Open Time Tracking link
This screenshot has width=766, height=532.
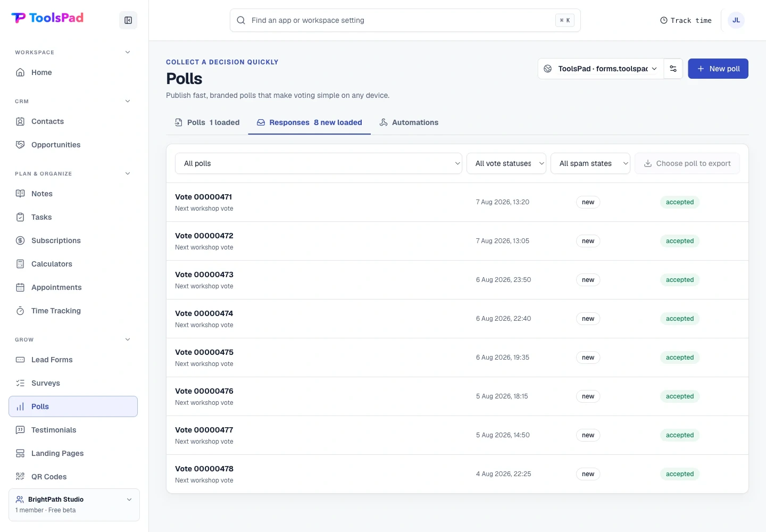(x=73, y=311)
